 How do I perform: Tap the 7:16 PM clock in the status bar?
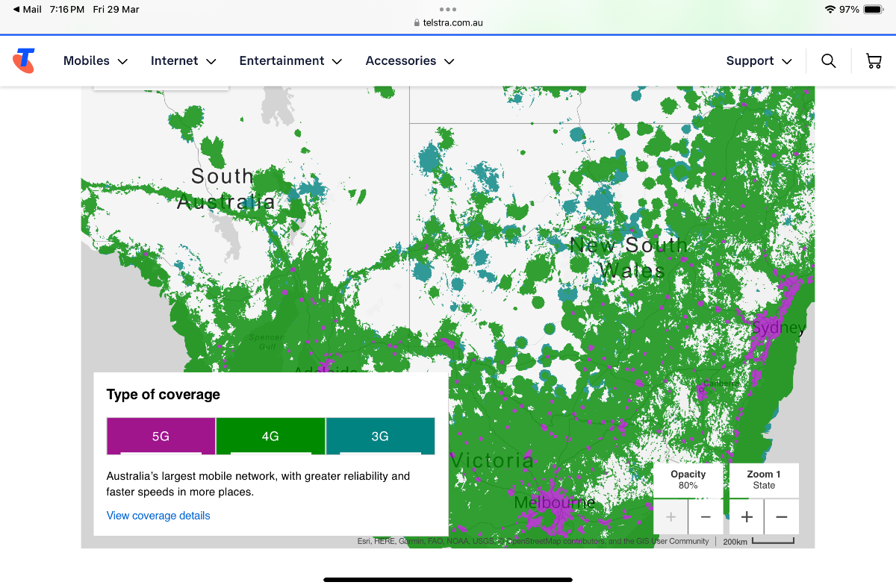click(x=67, y=10)
